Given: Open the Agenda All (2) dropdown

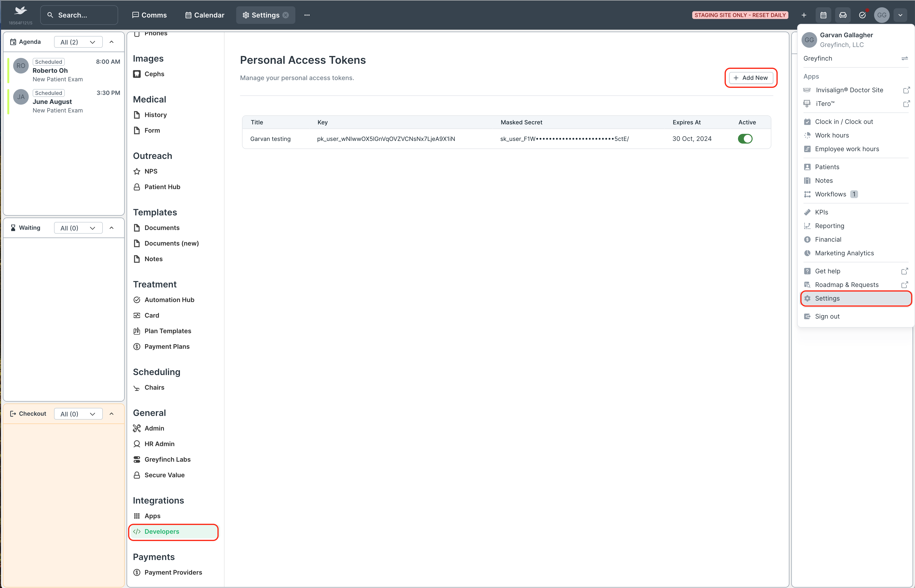Looking at the screenshot, I should [x=78, y=42].
